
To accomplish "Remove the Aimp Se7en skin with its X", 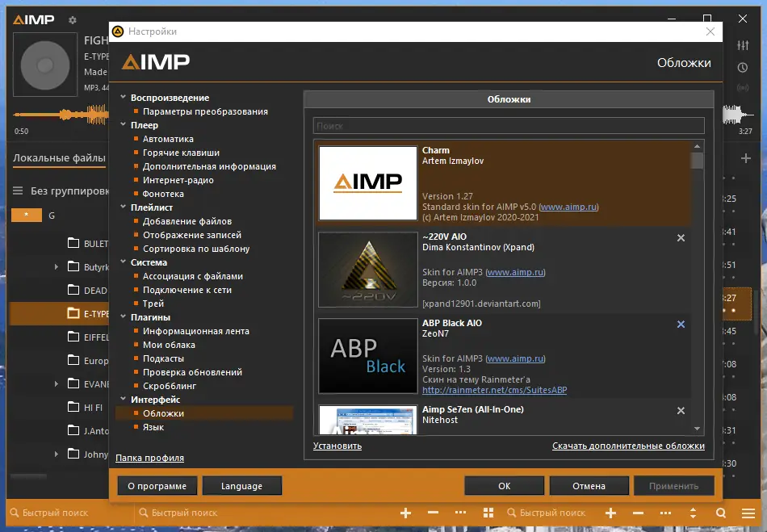I will (x=681, y=411).
